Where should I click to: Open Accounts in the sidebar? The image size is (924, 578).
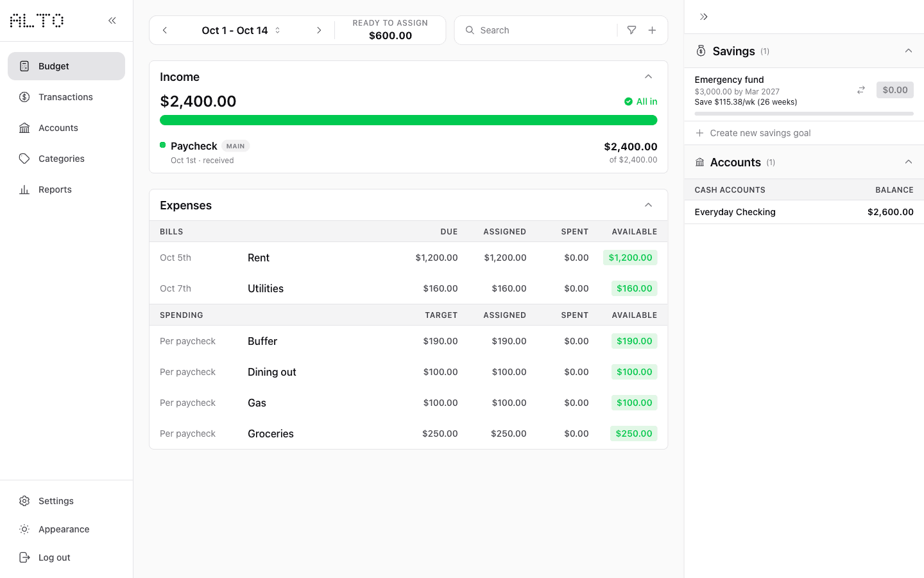point(66,128)
